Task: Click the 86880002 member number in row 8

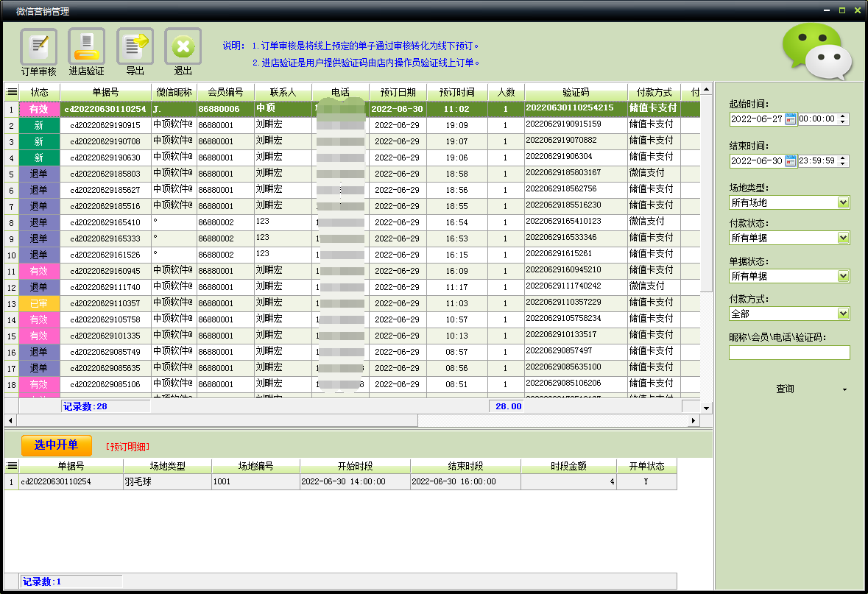Action: pos(225,222)
